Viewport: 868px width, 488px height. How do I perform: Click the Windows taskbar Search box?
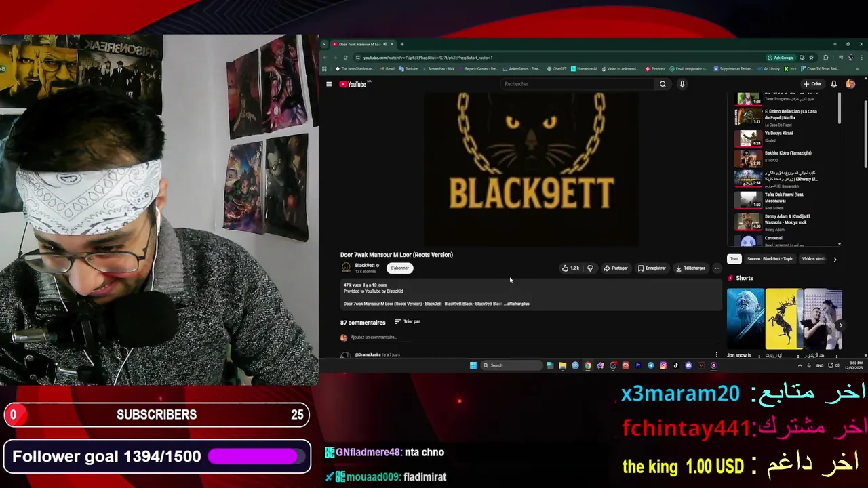pos(511,365)
